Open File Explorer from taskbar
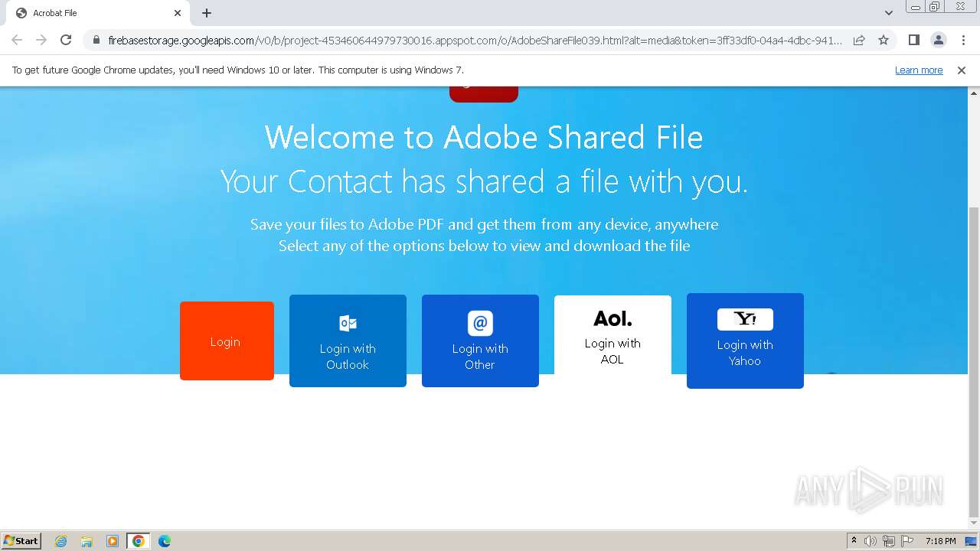Viewport: 980px width, 551px height. click(x=87, y=541)
